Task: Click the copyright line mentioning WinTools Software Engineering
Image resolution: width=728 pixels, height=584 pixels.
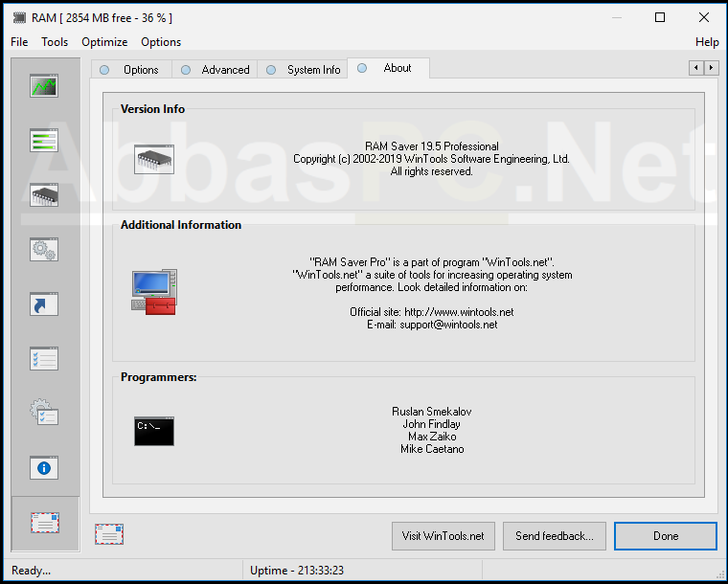Action: point(431,159)
